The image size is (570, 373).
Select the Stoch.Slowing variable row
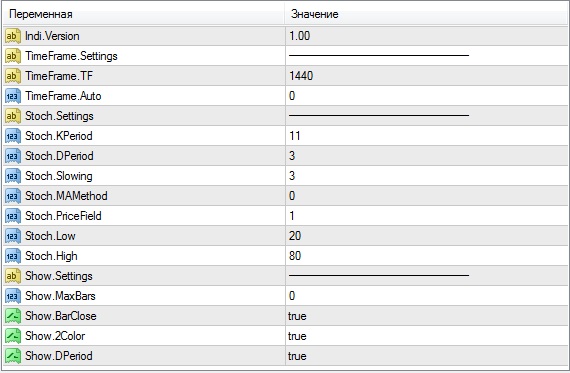(x=285, y=176)
